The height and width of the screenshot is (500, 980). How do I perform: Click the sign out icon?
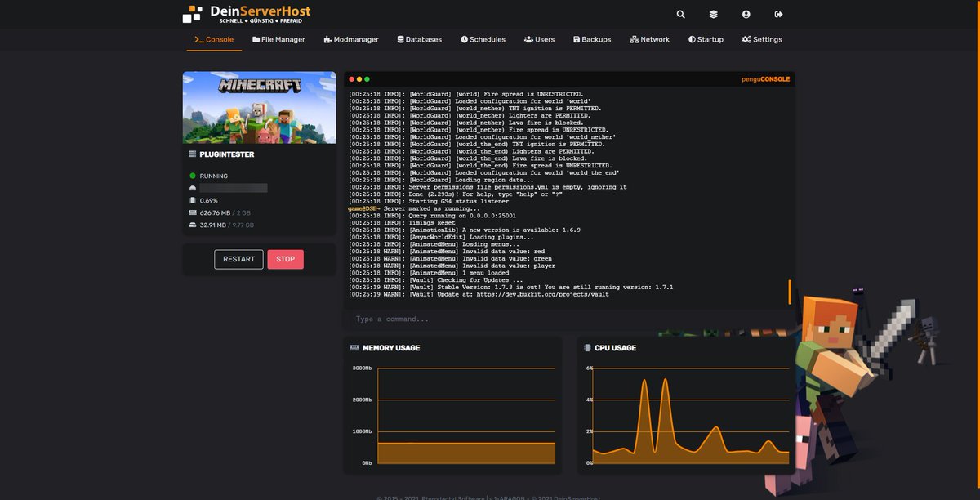778,14
